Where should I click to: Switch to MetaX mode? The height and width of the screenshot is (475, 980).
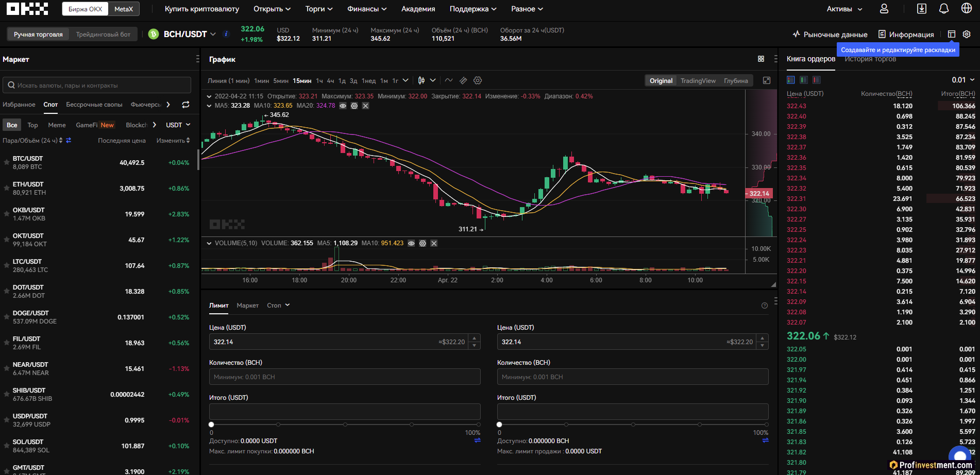pyautogui.click(x=124, y=9)
